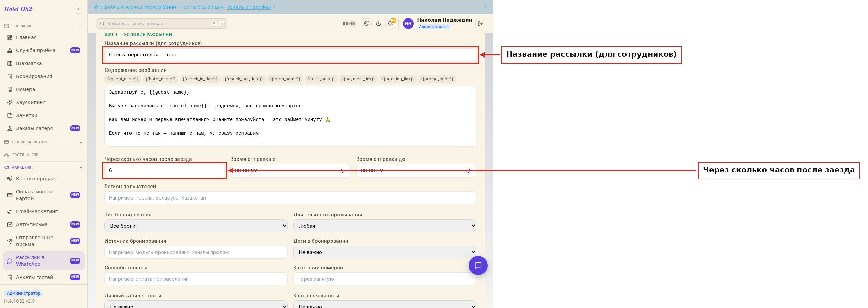Click the НН user avatar

point(408,24)
